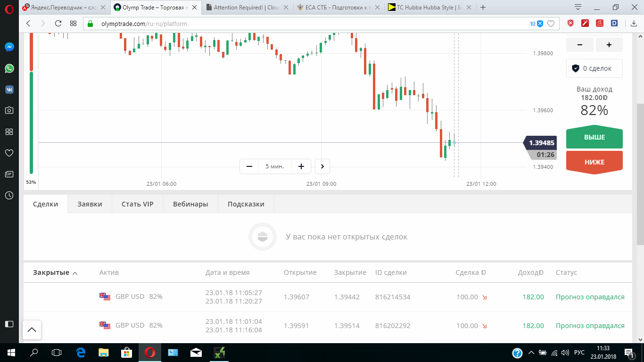644x362 pixels.
Task: Increase the 5 мин. chart timeframe
Action: click(301, 166)
